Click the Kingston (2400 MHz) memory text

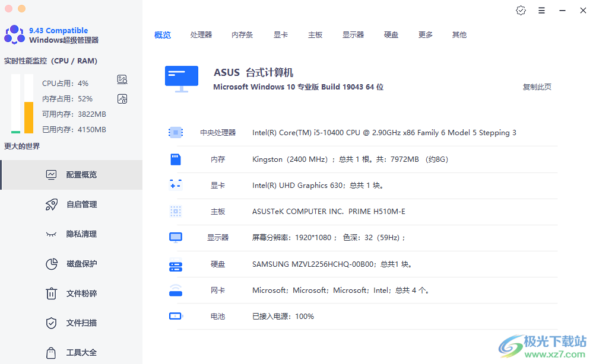tap(350, 159)
